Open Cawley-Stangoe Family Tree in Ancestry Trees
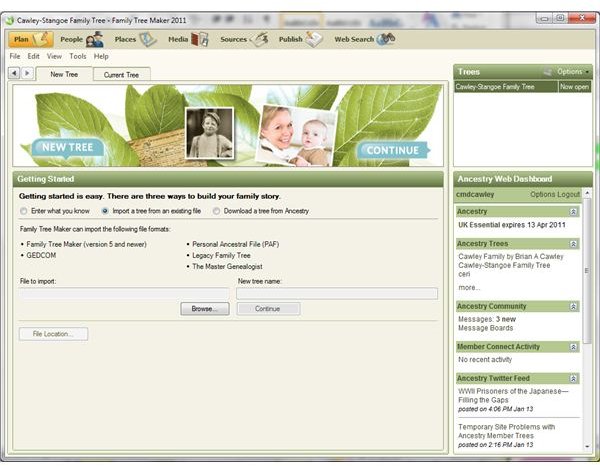Screen dimensions: 600x466 pos(504,265)
